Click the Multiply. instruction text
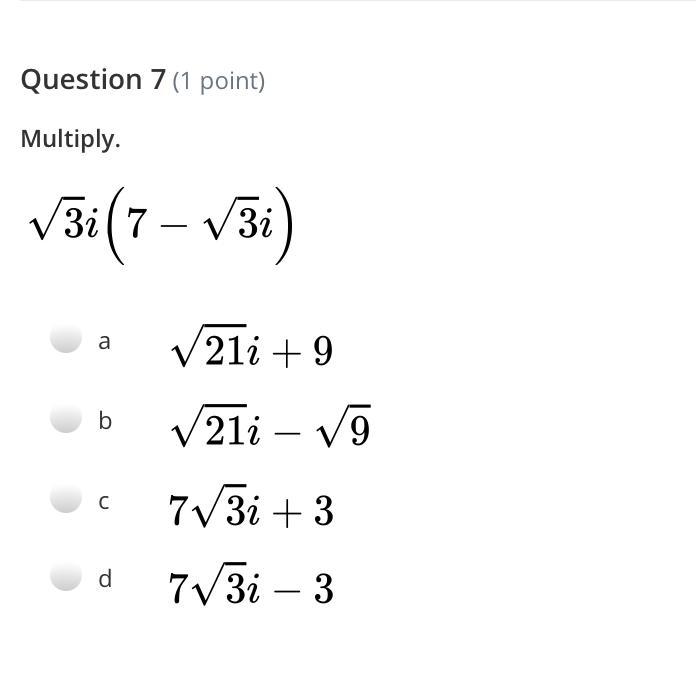Image resolution: width=696 pixels, height=698 pixels. tap(71, 139)
